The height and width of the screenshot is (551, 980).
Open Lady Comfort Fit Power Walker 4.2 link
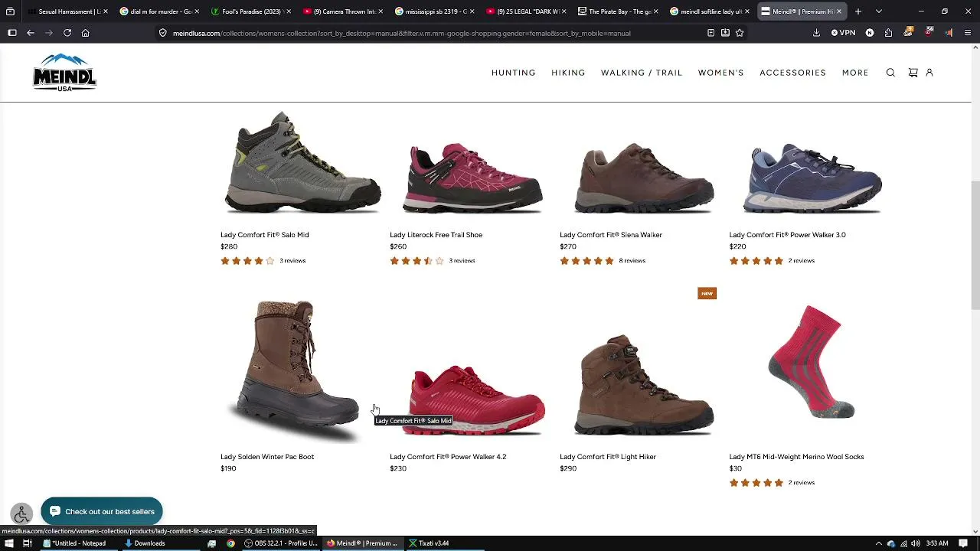point(448,457)
